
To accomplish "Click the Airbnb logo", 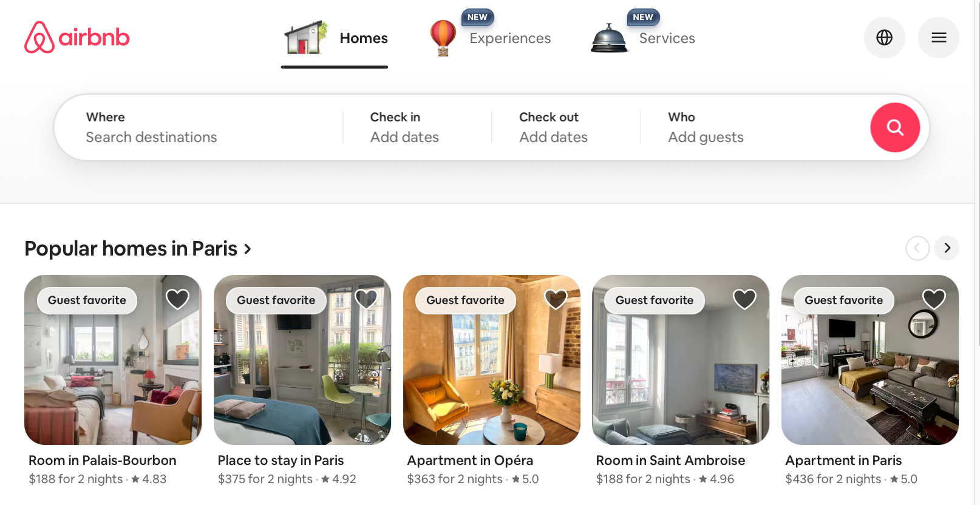I will [77, 38].
